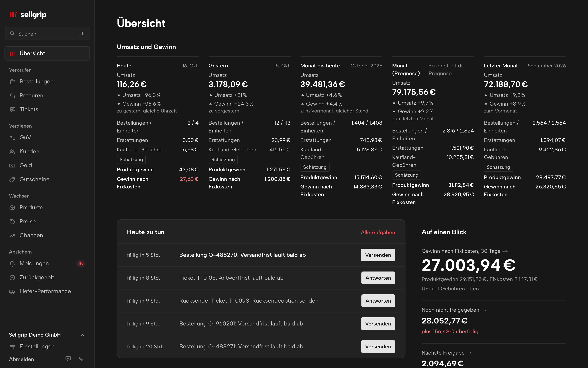Click the Meldungen bell icon
The image size is (588, 368).
12,264
